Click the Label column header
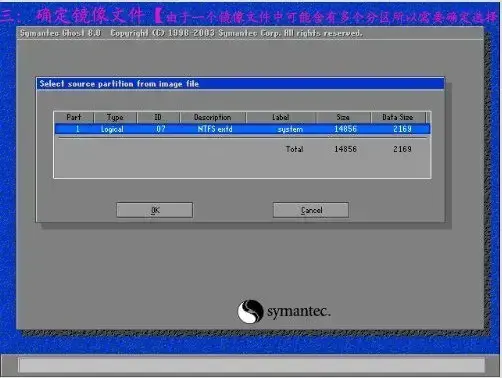Screen dimensions: 502x378 pyautogui.click(x=281, y=117)
